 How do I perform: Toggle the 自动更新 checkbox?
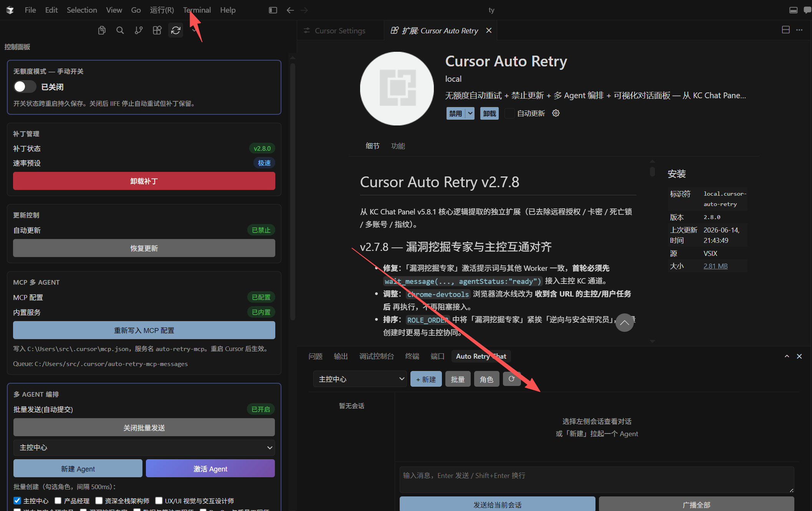pyautogui.click(x=509, y=113)
